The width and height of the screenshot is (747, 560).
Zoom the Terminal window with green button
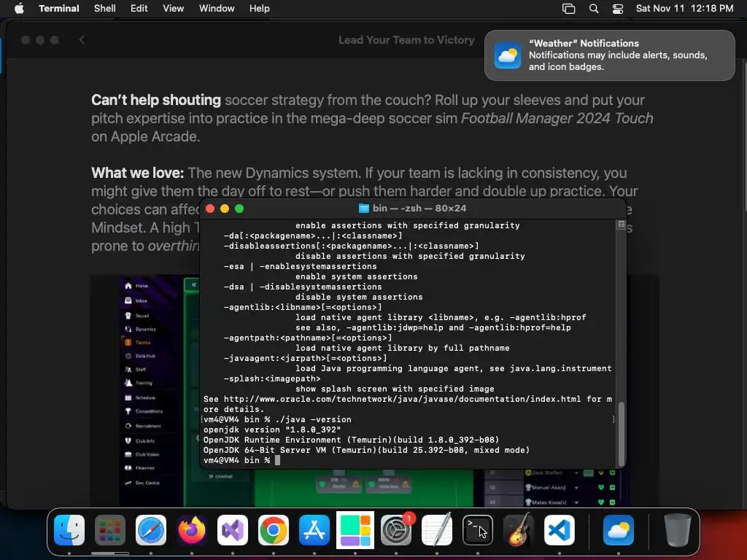pyautogui.click(x=239, y=209)
